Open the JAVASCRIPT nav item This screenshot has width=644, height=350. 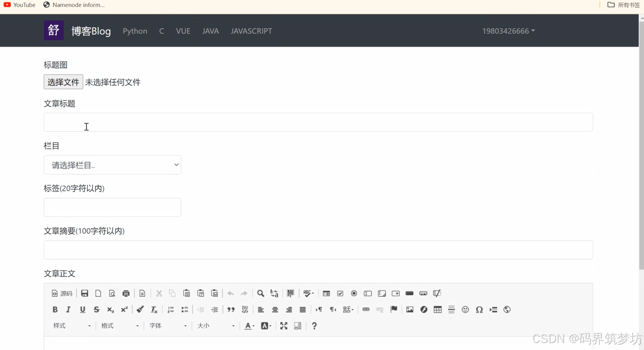[x=251, y=31]
